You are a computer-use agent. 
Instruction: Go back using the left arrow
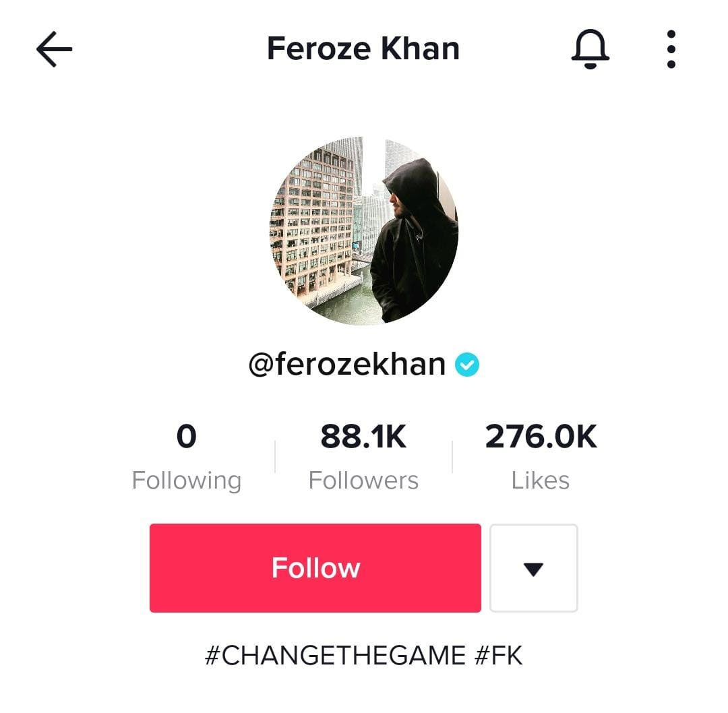(55, 49)
